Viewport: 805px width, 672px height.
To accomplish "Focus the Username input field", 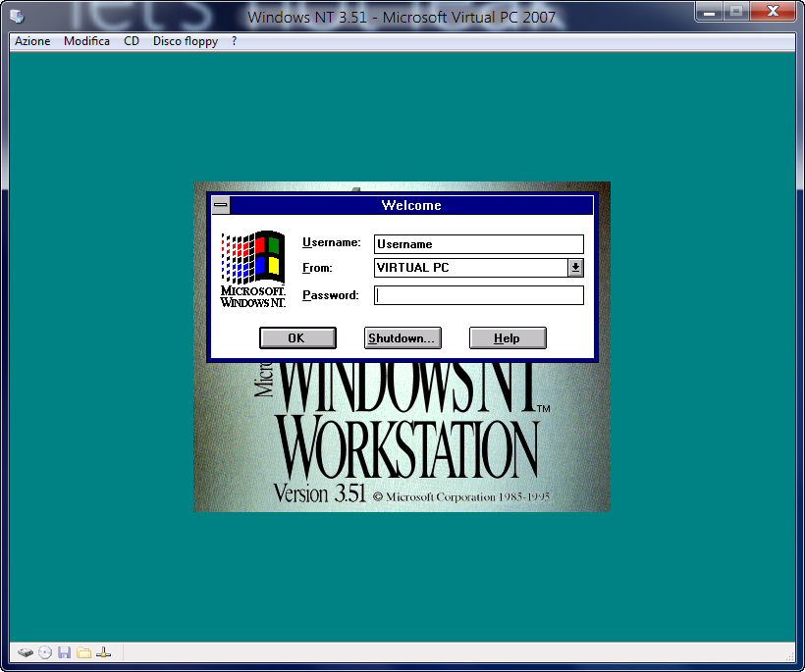I will pyautogui.click(x=479, y=244).
